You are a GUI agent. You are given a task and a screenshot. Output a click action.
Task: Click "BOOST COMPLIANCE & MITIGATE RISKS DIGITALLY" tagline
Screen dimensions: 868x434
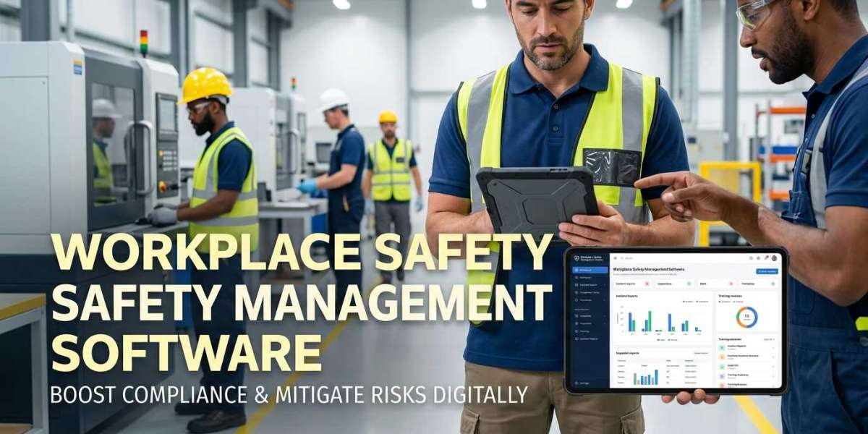pyautogui.click(x=288, y=395)
